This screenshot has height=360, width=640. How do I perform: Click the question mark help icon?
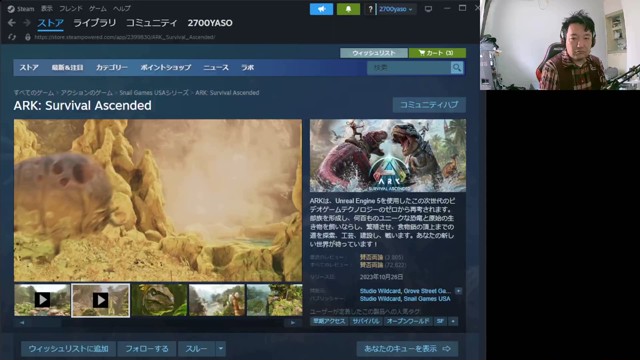pos(370,9)
